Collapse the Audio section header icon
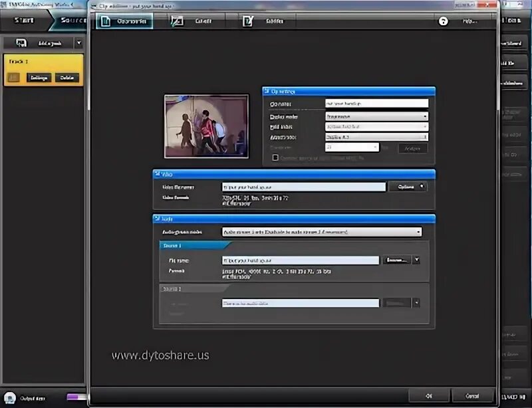 157,219
